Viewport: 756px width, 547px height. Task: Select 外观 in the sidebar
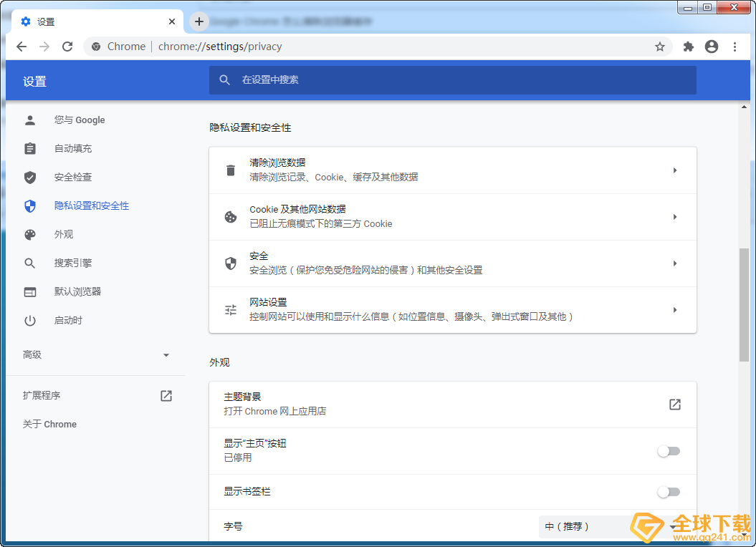[x=64, y=234]
